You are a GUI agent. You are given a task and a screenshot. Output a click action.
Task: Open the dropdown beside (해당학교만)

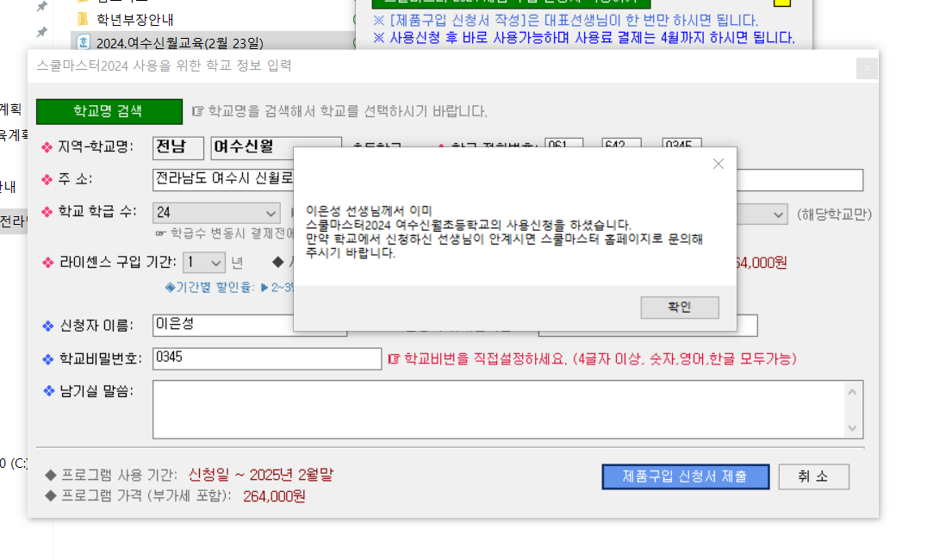pos(778,214)
